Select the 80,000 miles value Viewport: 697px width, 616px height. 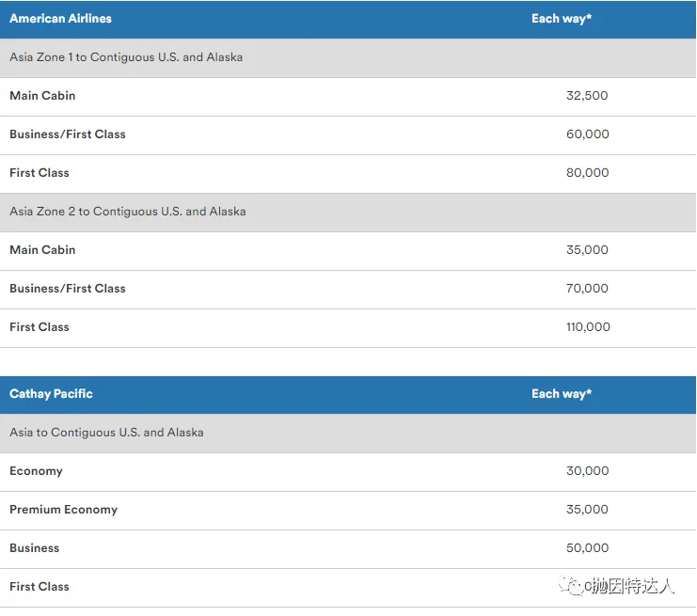click(x=587, y=173)
